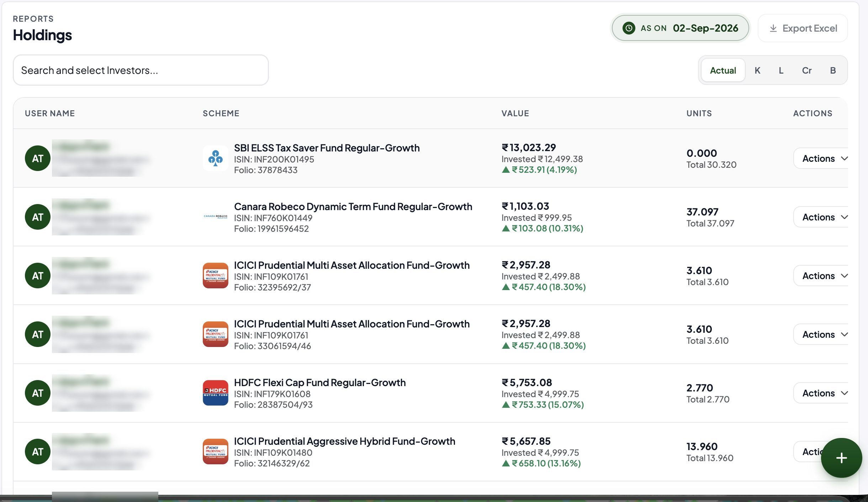Click ISIN: INF179K01608 text
The image size is (868, 502).
pos(272,394)
